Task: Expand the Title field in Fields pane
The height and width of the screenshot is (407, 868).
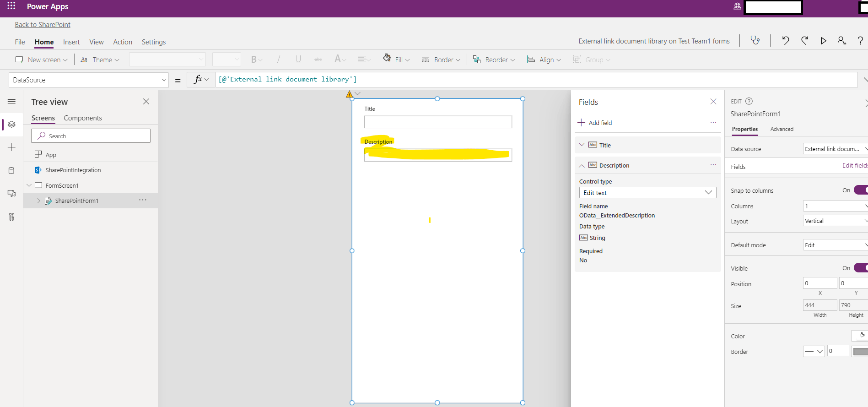Action: click(582, 145)
